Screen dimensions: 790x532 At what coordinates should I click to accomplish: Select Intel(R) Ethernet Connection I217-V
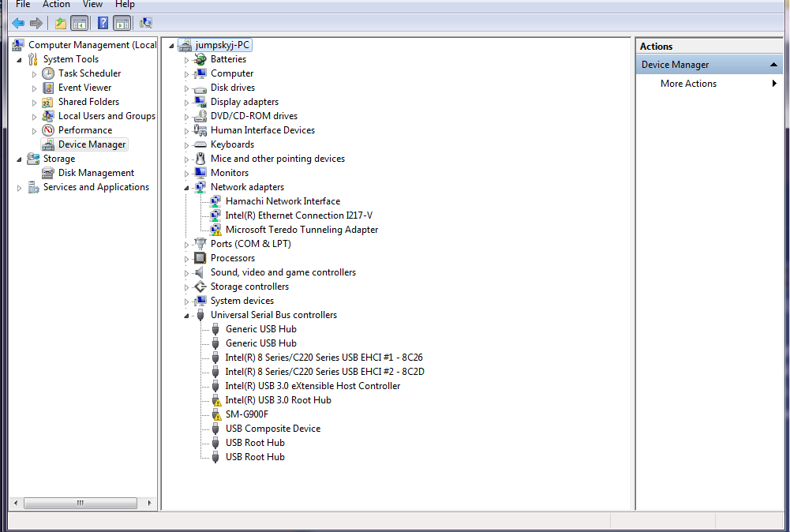tap(299, 215)
